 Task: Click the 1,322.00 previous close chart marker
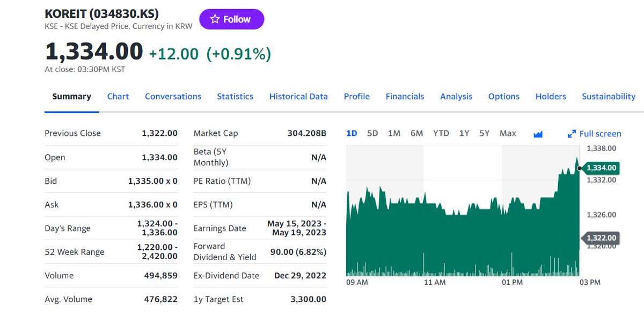(x=601, y=238)
